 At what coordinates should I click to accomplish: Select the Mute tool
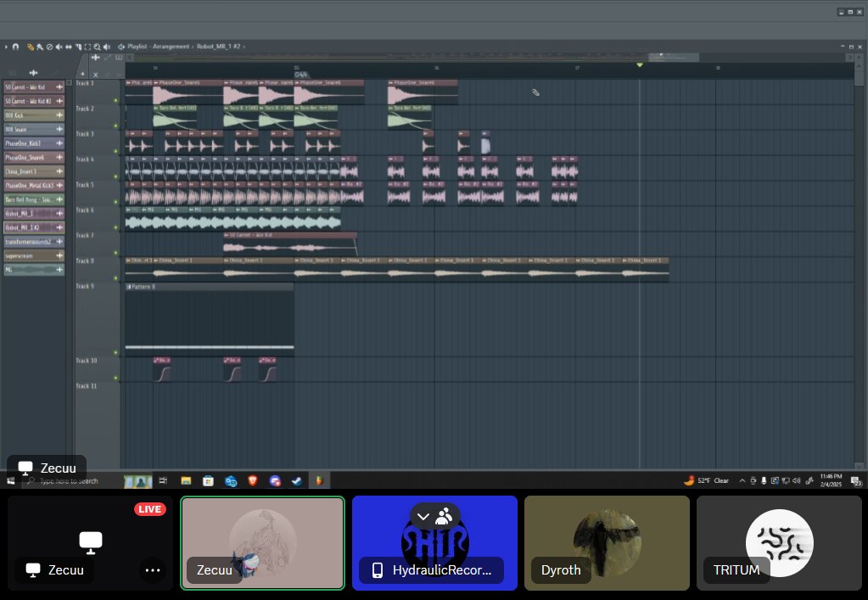click(59, 47)
